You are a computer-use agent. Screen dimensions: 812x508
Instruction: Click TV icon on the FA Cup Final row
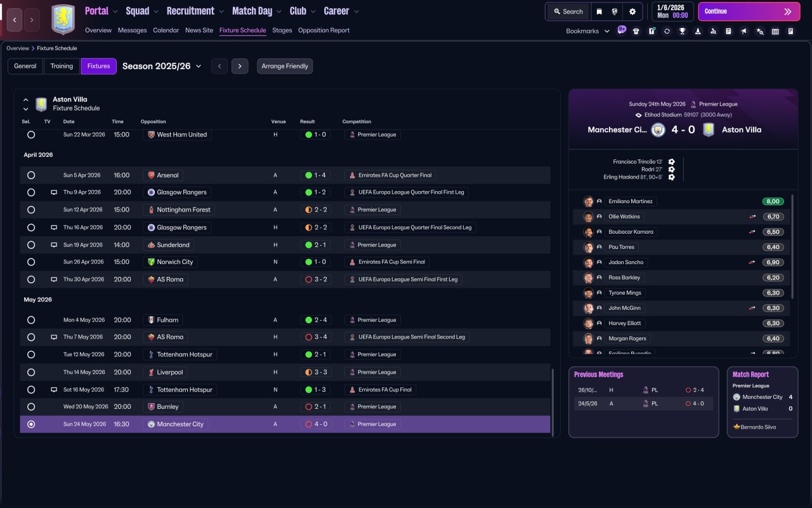(x=54, y=390)
